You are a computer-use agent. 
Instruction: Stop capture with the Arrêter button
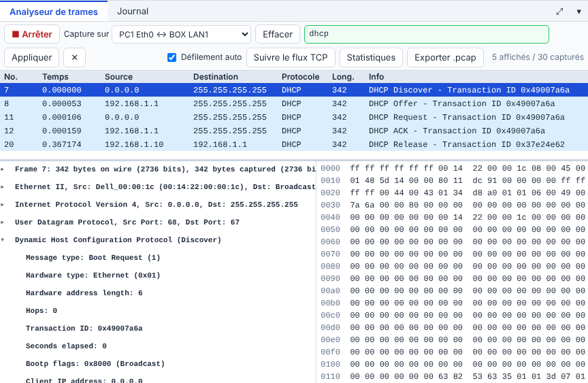(32, 34)
